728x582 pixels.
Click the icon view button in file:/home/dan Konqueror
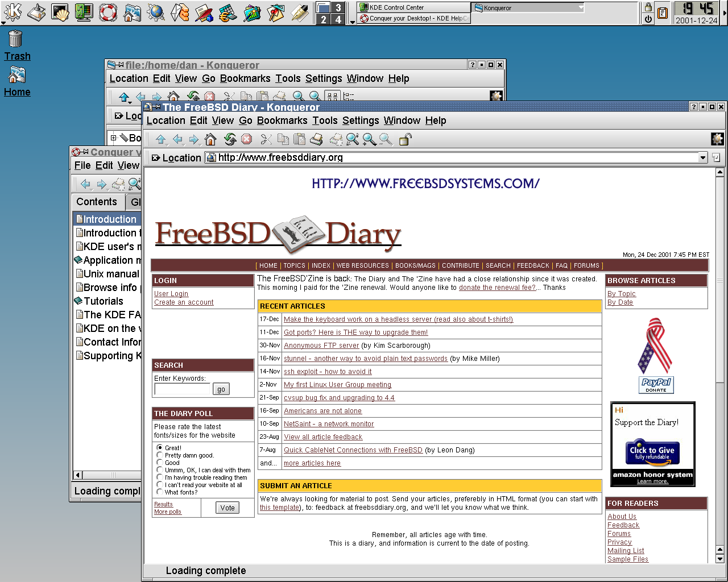[x=333, y=97]
